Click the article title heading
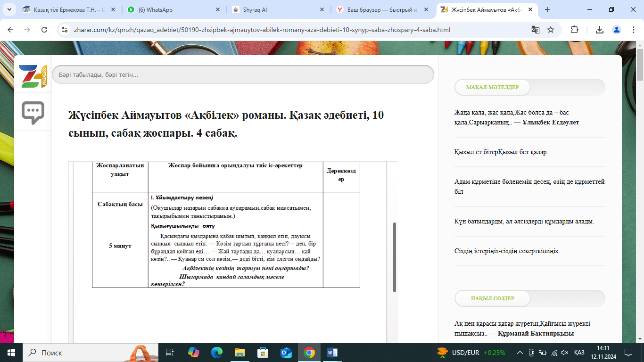This screenshot has width=644, height=362. coord(226,124)
